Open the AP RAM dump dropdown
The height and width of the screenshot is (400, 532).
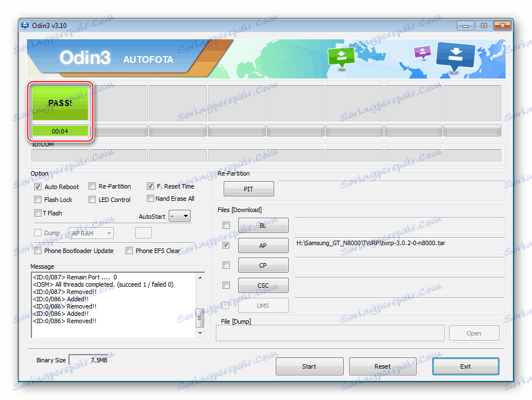[91, 233]
